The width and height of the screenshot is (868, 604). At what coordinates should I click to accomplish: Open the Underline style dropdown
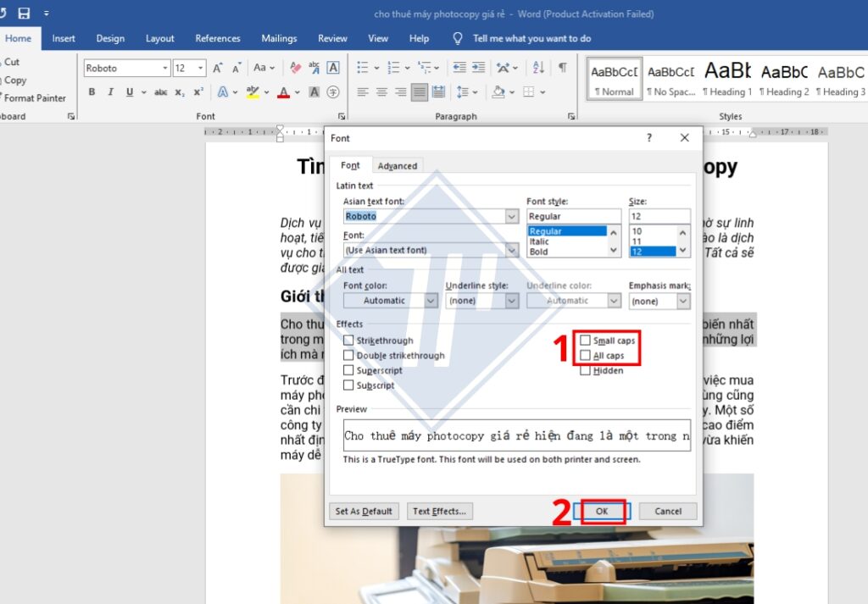(x=512, y=301)
